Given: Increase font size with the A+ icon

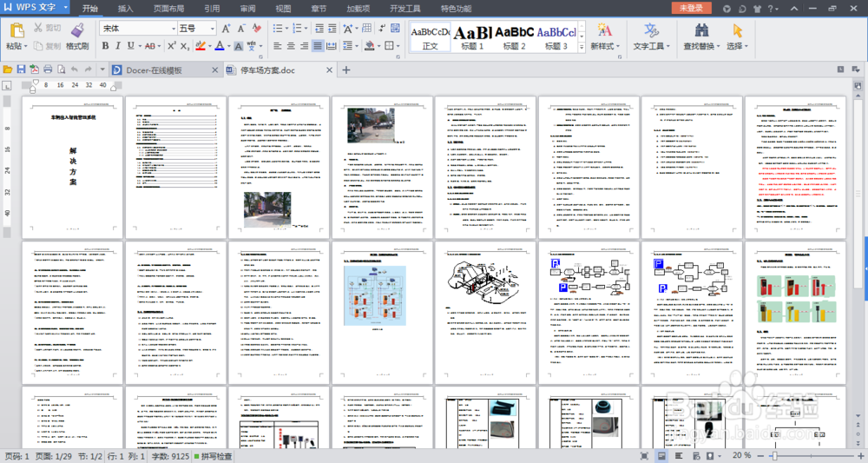Looking at the screenshot, I should tap(226, 29).
